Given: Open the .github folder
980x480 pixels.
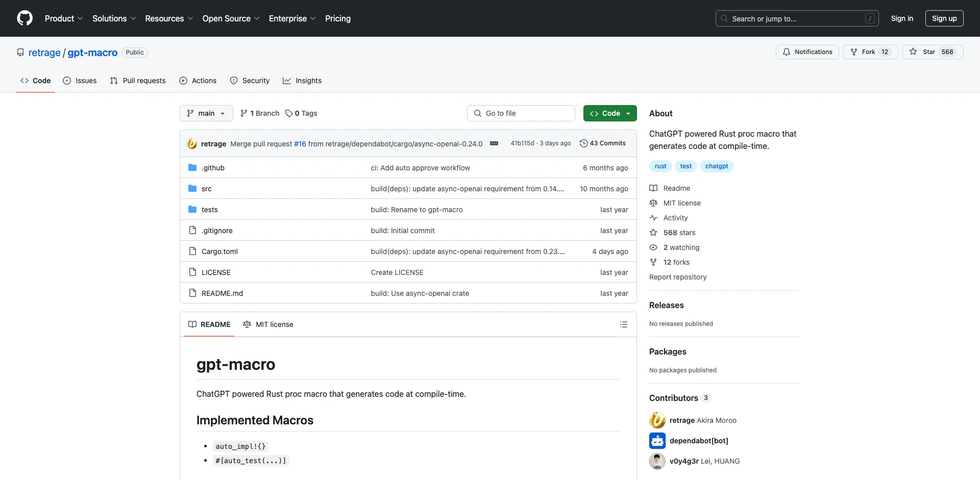Looking at the screenshot, I should pyautogui.click(x=213, y=168).
